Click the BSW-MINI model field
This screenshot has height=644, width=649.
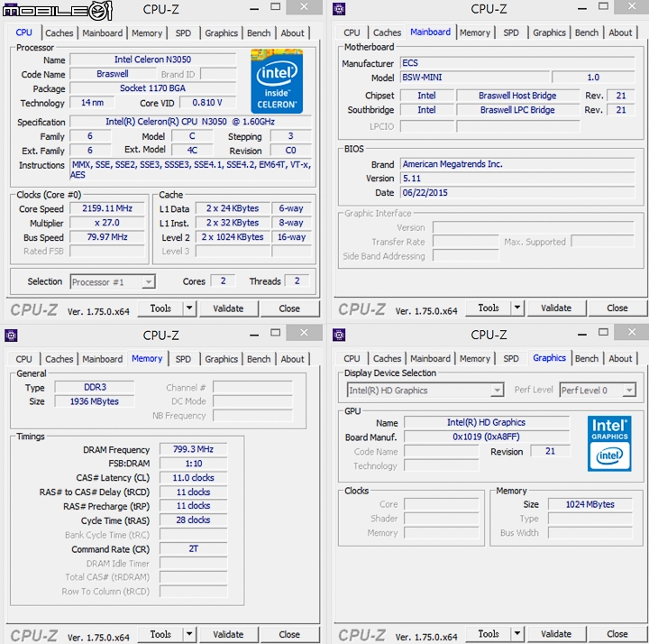[x=474, y=77]
